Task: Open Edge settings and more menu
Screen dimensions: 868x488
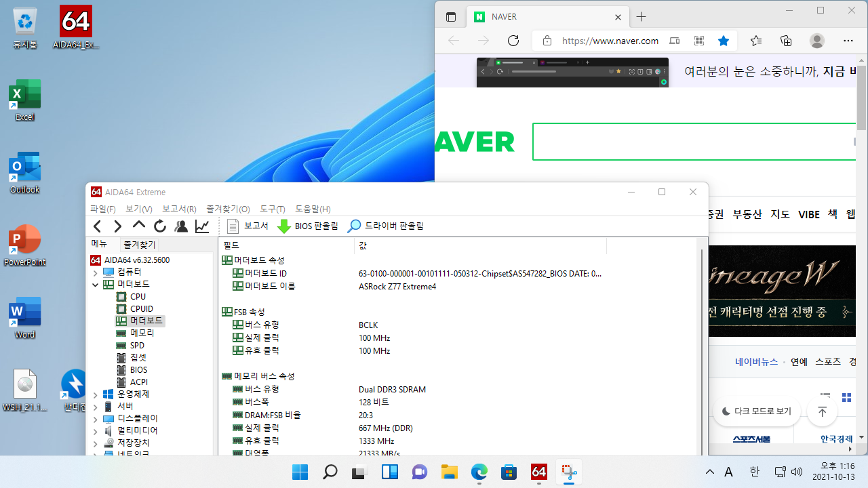Action: 848,41
